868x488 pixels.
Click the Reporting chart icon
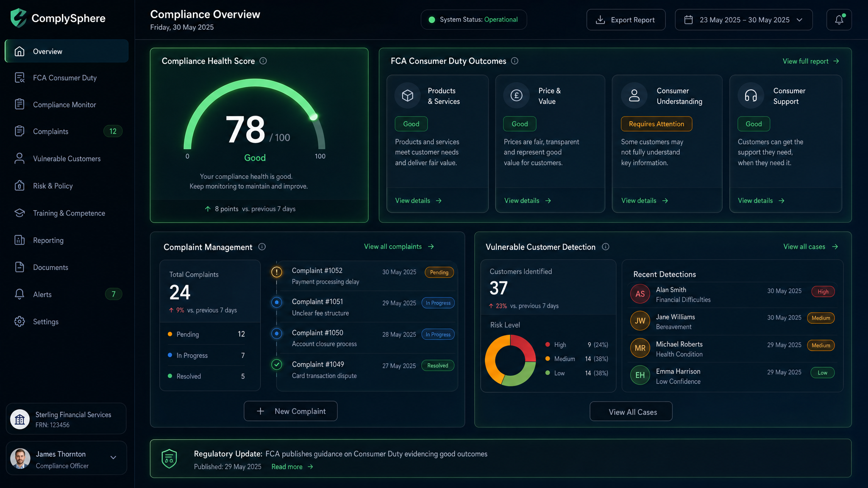[19, 240]
